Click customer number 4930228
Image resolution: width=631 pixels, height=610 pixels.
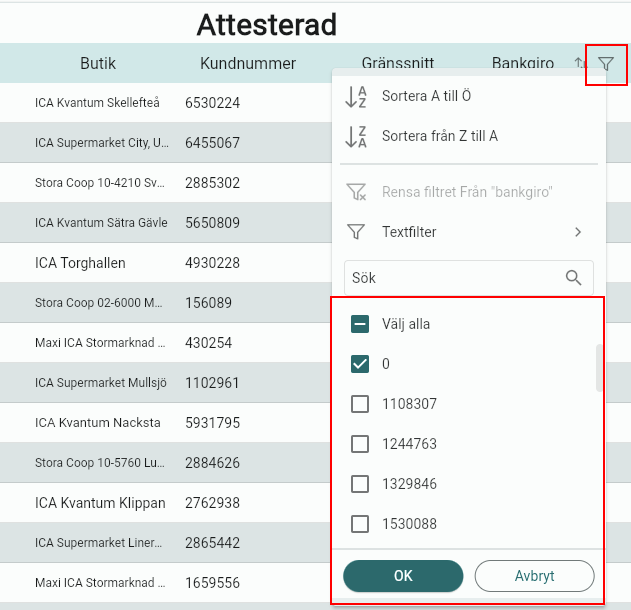click(212, 263)
